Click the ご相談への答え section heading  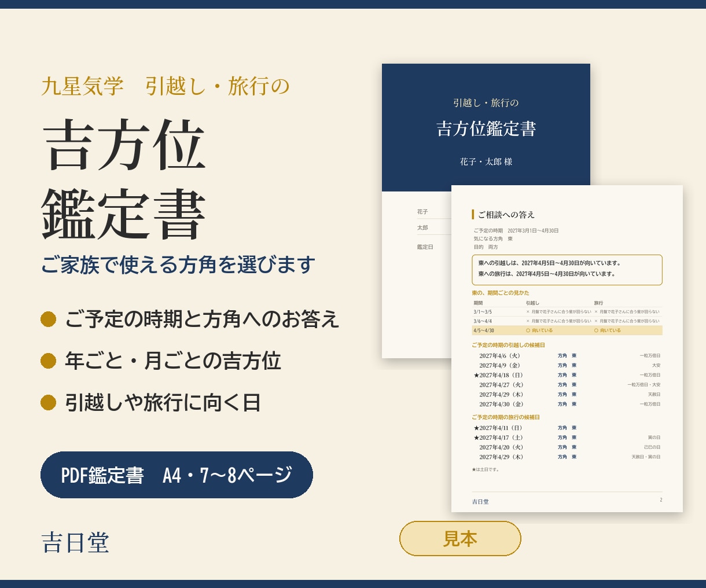tap(506, 215)
